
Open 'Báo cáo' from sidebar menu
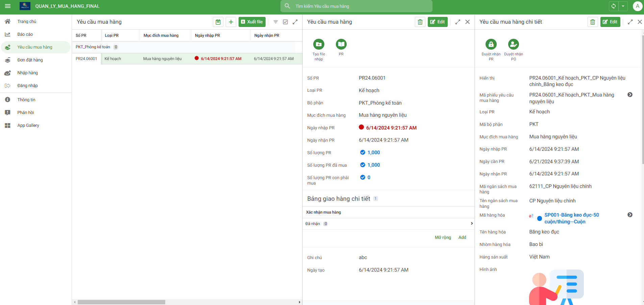(x=25, y=34)
